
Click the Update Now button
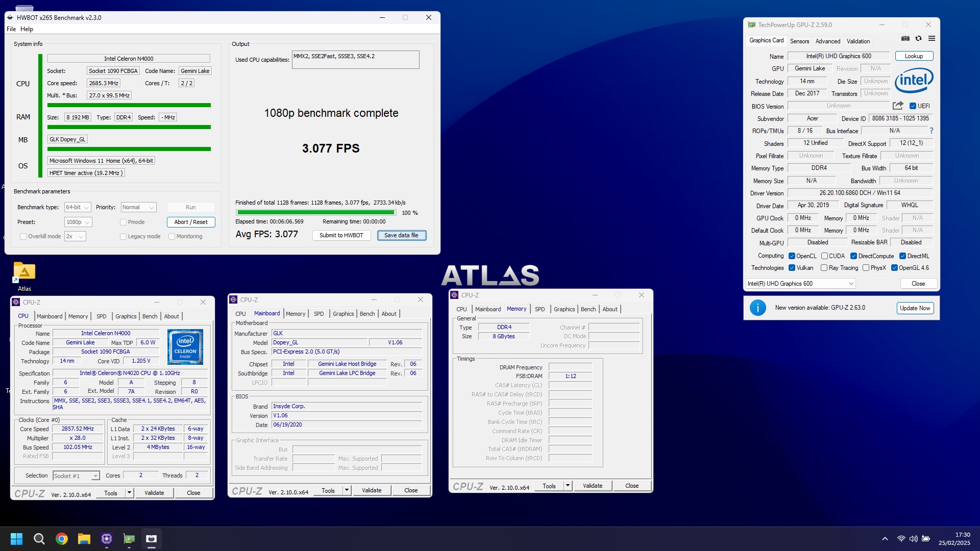[915, 308]
